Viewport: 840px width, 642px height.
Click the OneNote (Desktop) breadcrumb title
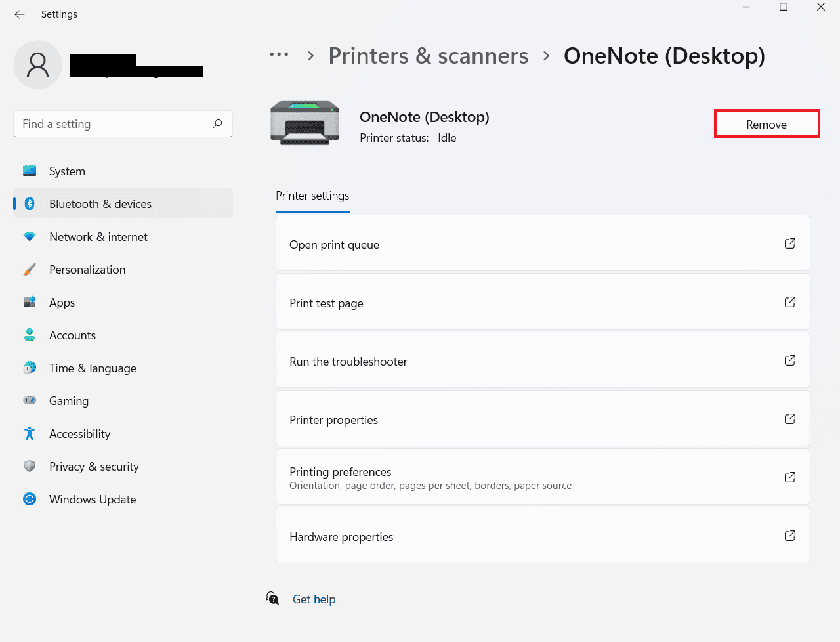click(664, 56)
